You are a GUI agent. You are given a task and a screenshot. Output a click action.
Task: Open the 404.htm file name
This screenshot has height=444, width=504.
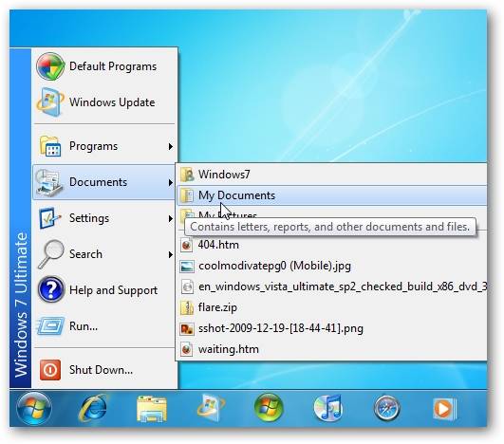tap(218, 245)
